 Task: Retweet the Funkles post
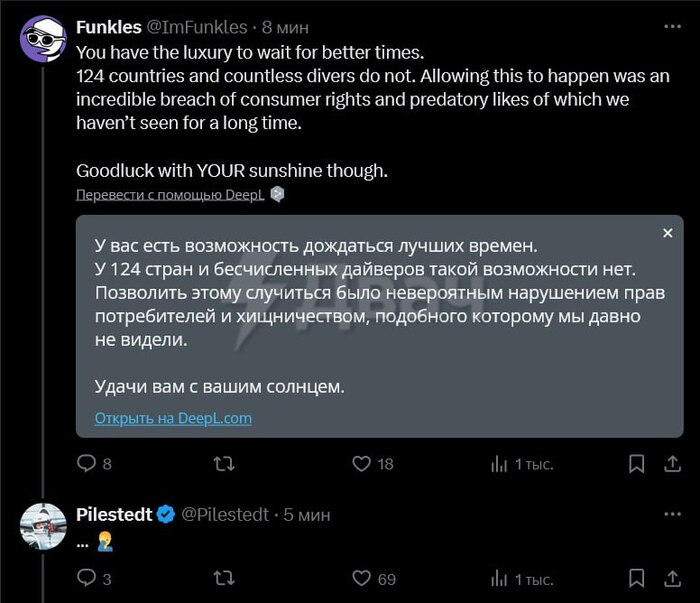click(226, 464)
